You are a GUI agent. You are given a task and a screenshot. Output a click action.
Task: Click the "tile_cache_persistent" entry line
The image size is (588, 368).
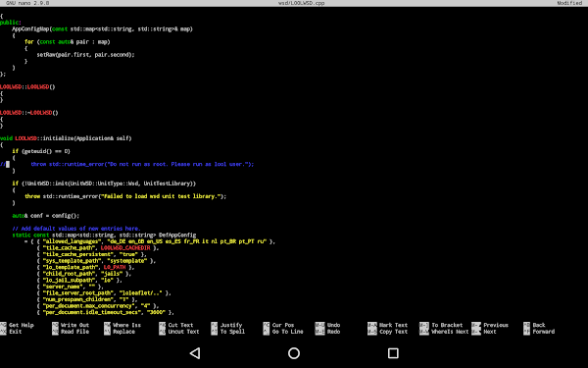click(91, 254)
